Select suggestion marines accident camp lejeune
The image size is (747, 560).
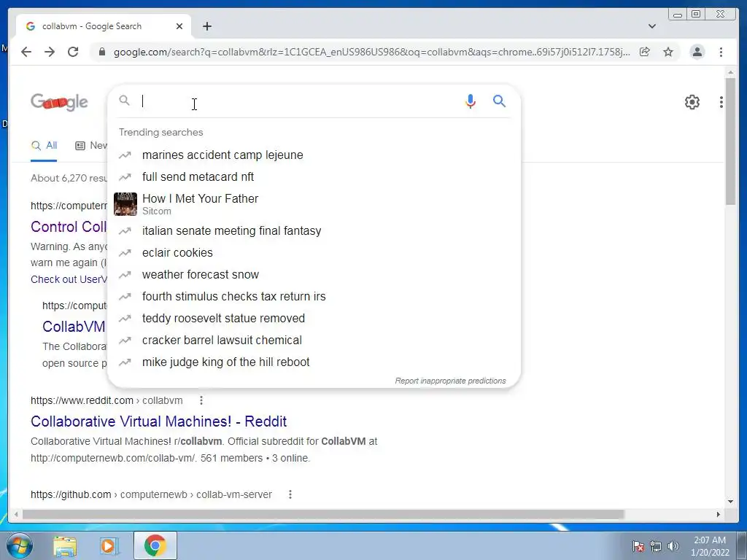pyautogui.click(x=314, y=155)
